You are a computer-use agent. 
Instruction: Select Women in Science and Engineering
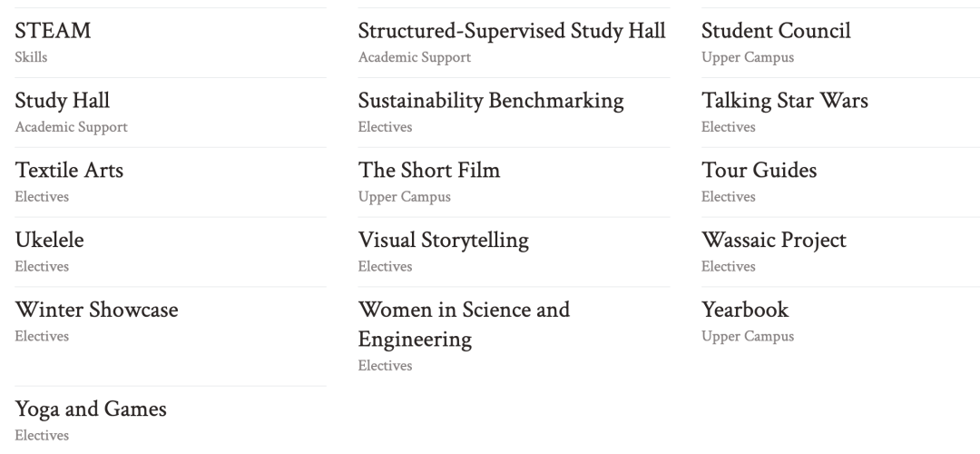pos(464,324)
